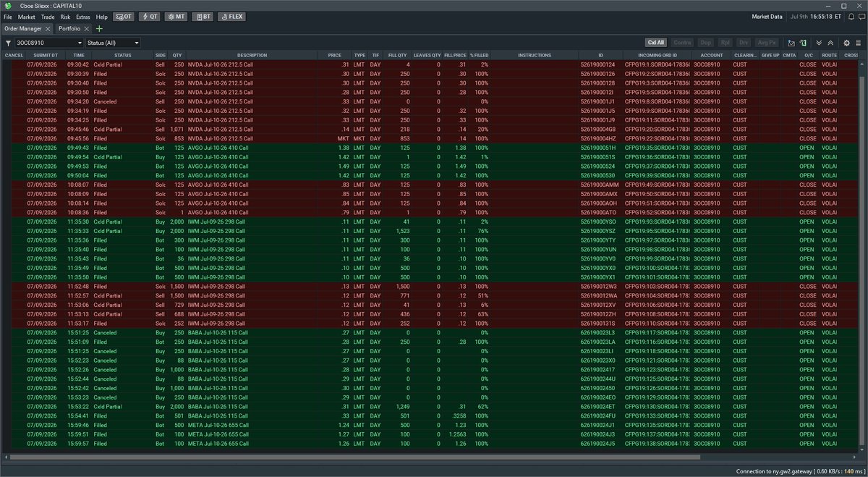
Task: Open the File menu
Action: [x=8, y=17]
